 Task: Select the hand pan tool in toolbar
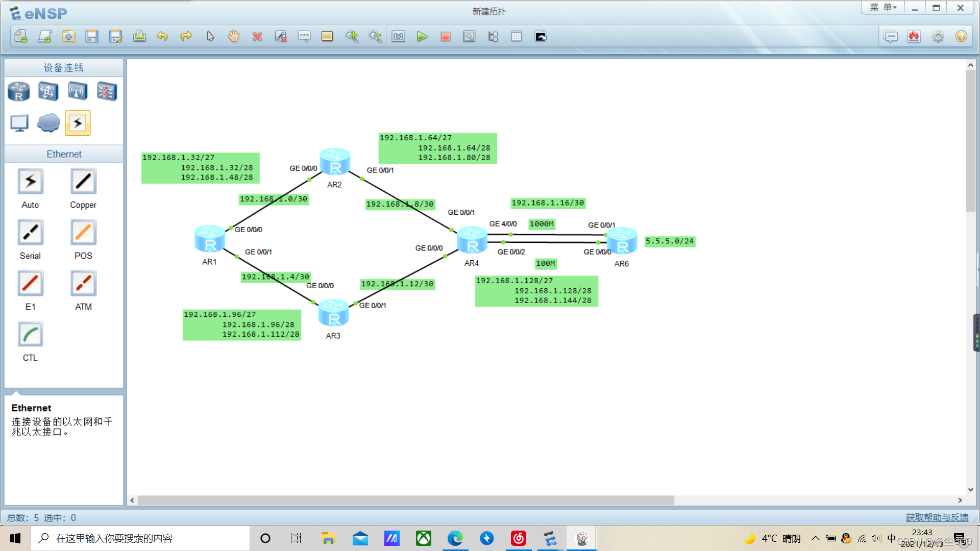(x=234, y=37)
